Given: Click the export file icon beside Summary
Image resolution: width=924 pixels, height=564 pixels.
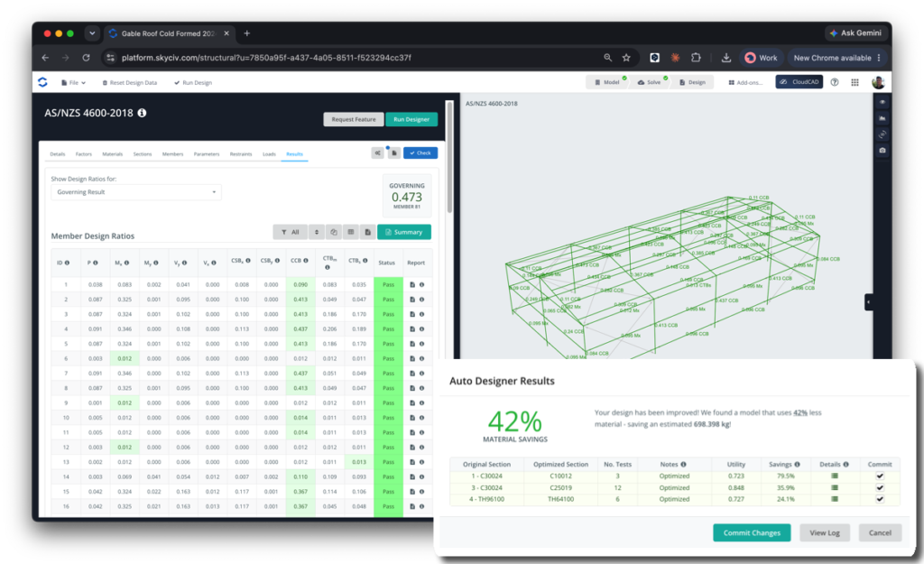Looking at the screenshot, I should coord(368,232).
